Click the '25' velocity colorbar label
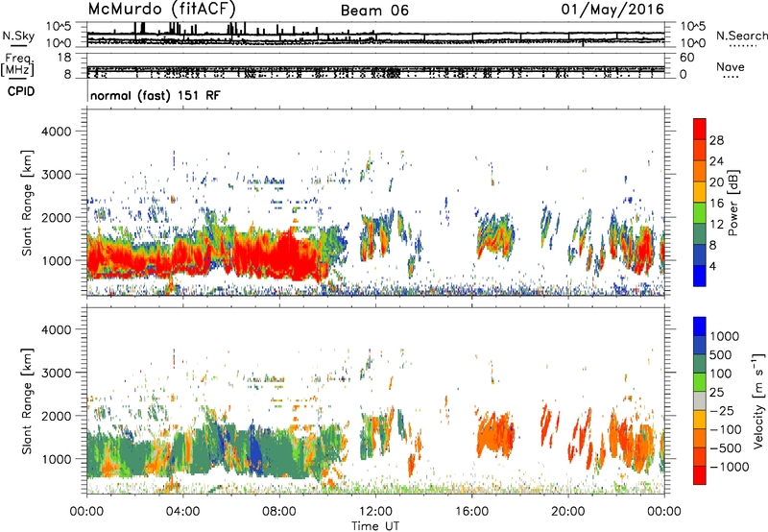The image size is (768, 532). [x=716, y=393]
